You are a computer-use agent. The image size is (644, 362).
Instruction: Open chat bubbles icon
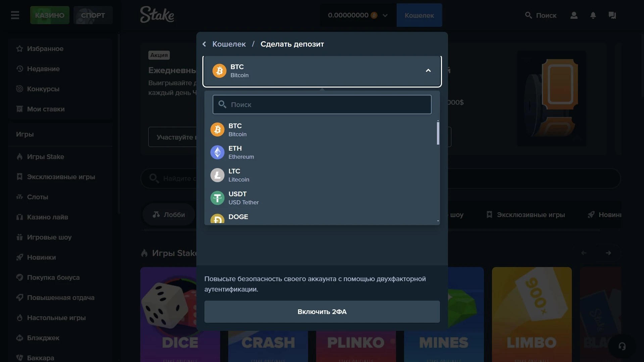coord(612,15)
